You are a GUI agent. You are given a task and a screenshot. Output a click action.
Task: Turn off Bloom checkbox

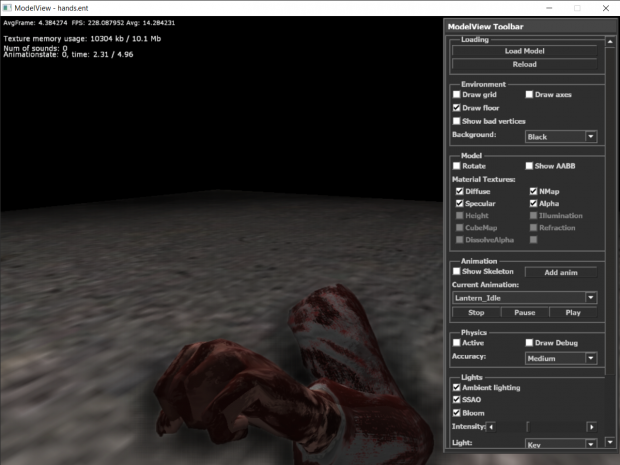[456, 413]
